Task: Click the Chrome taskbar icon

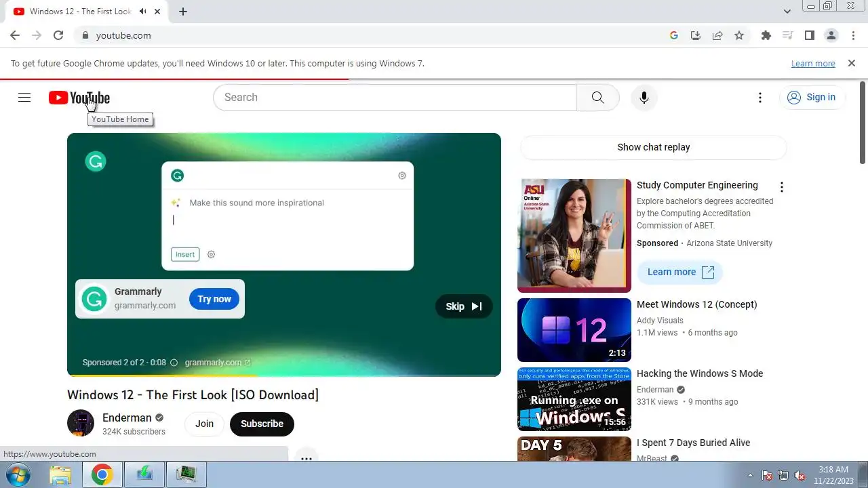Action: pos(102,475)
